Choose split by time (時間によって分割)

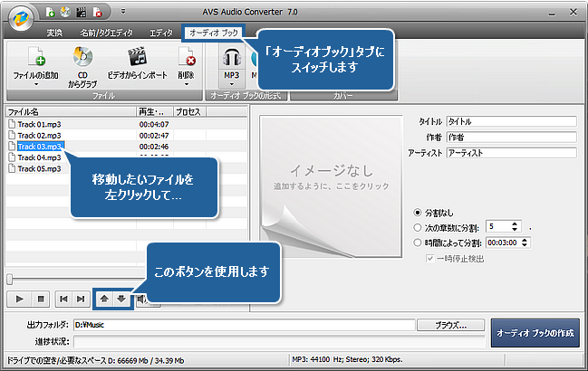point(417,243)
